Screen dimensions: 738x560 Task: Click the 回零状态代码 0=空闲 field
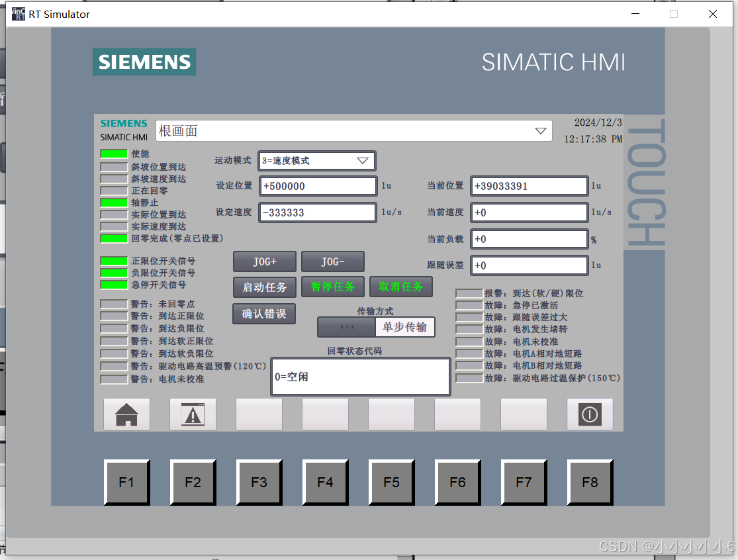(361, 377)
